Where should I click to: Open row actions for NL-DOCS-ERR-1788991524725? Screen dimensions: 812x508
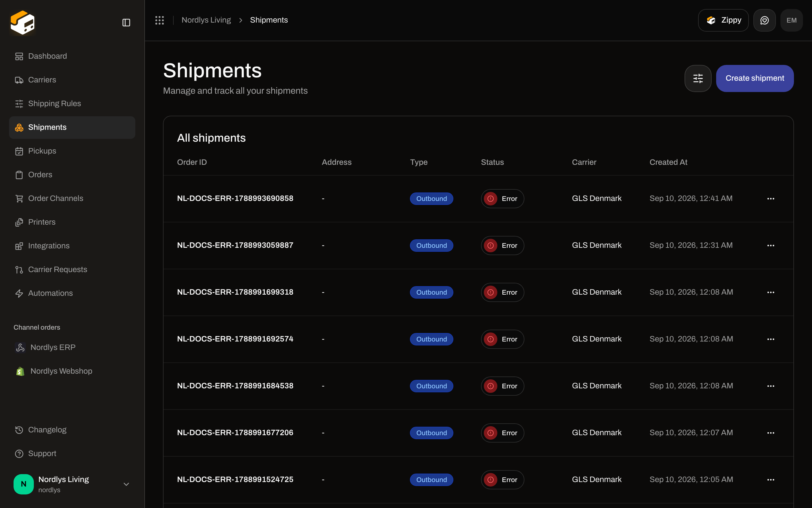770,480
